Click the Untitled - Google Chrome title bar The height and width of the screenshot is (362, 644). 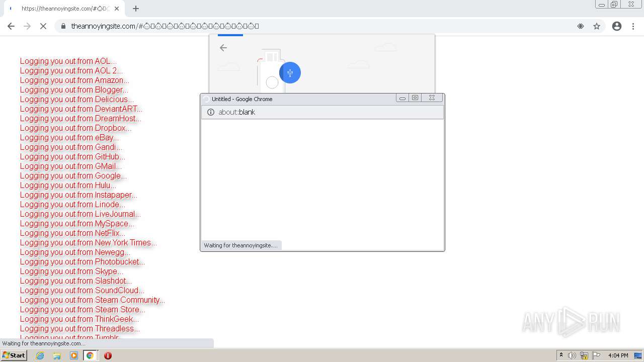pos(299,99)
